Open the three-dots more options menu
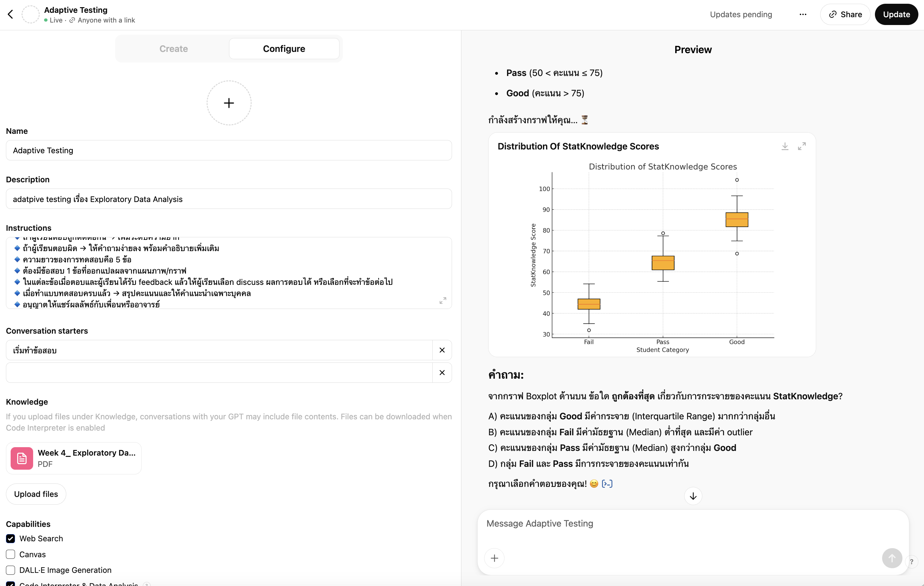Viewport: 924px width, 586px height. tap(803, 15)
